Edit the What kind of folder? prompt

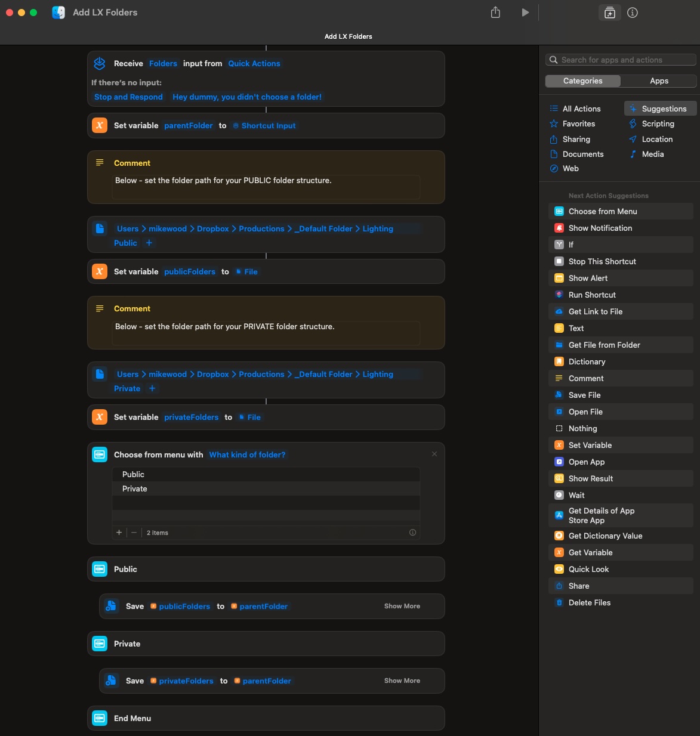point(247,454)
